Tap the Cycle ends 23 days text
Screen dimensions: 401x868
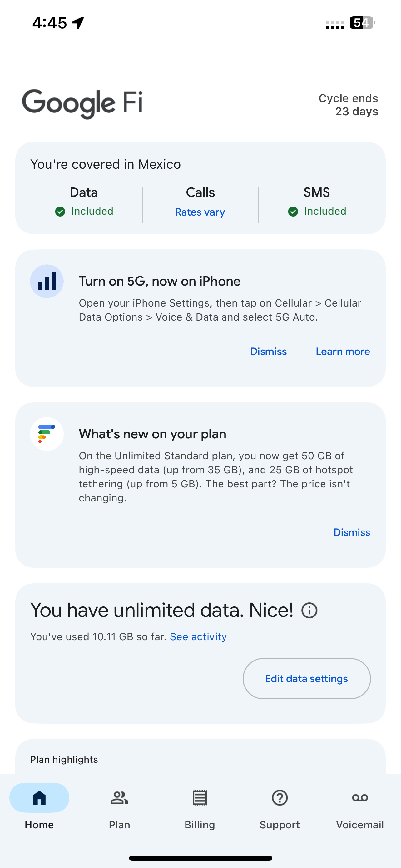pos(348,105)
